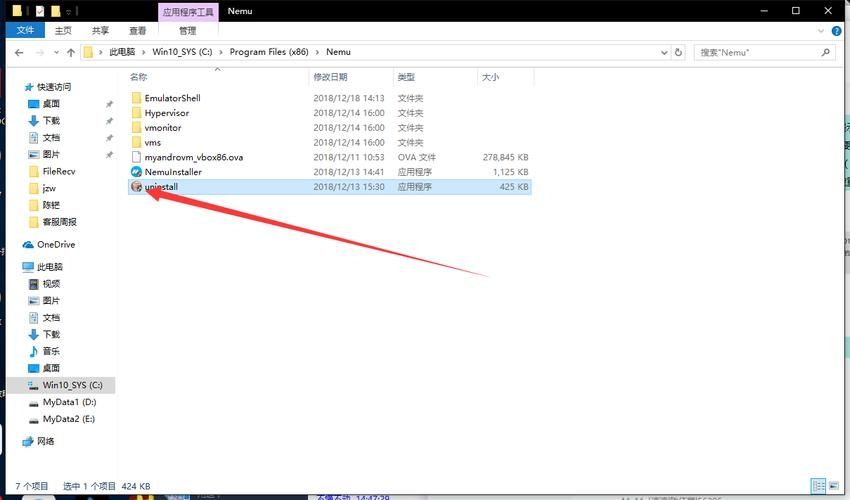Click the 278,845 KB size cell
The width and height of the screenshot is (850, 500).
505,157
